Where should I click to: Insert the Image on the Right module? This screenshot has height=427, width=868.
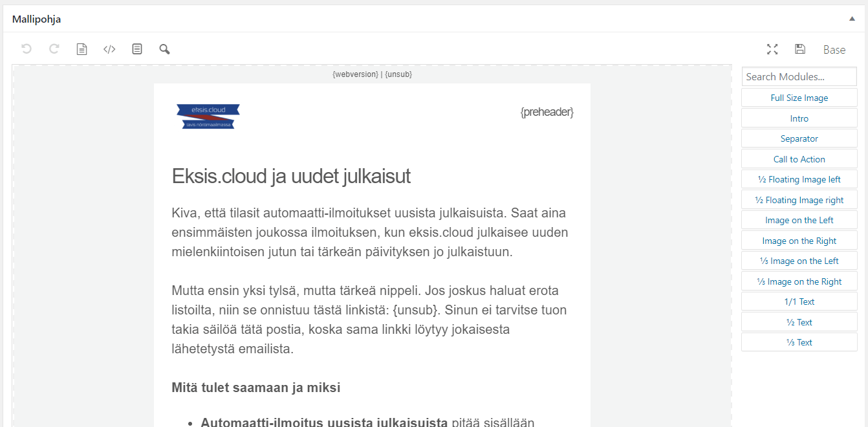[799, 240]
